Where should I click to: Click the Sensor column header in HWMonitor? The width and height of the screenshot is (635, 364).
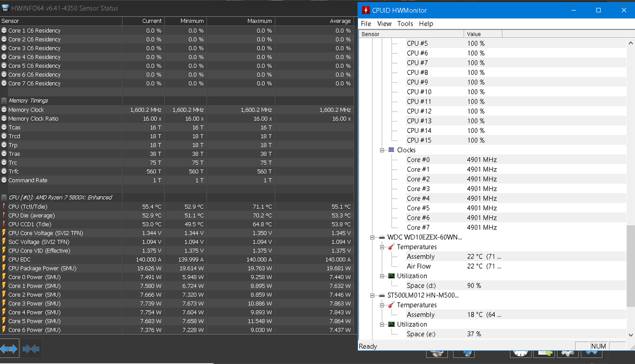411,34
